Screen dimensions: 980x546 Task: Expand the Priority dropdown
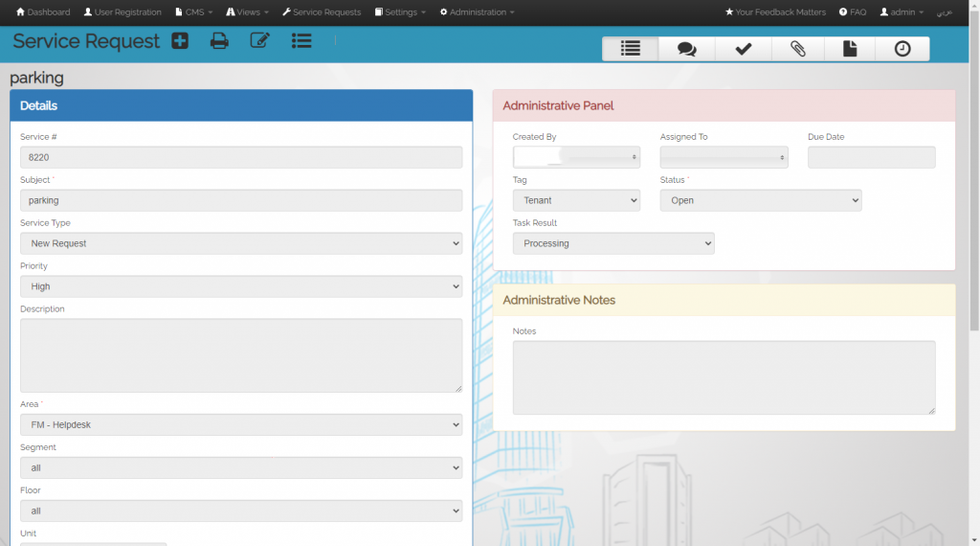241,286
